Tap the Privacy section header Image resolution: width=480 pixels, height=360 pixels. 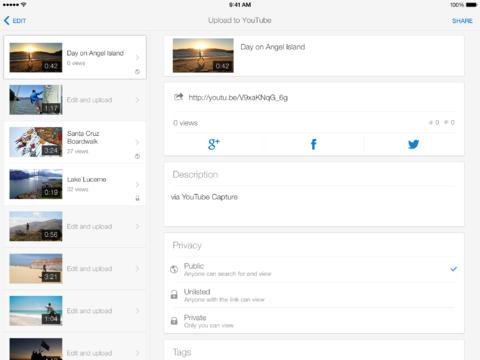187,245
